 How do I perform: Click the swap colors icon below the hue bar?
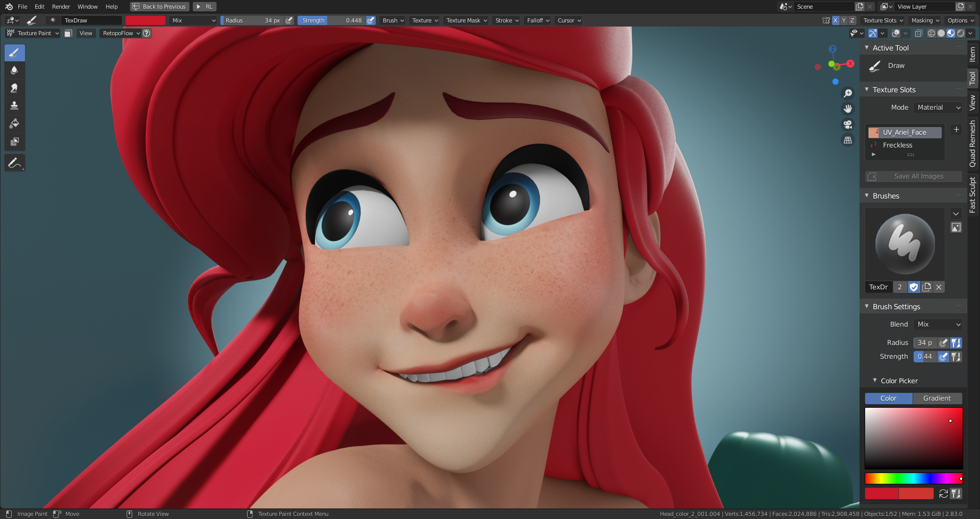[x=943, y=493]
